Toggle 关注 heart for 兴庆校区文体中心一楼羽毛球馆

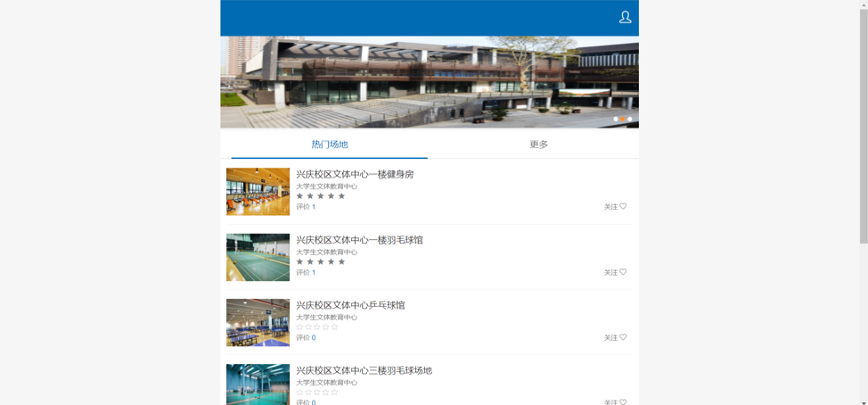point(623,272)
